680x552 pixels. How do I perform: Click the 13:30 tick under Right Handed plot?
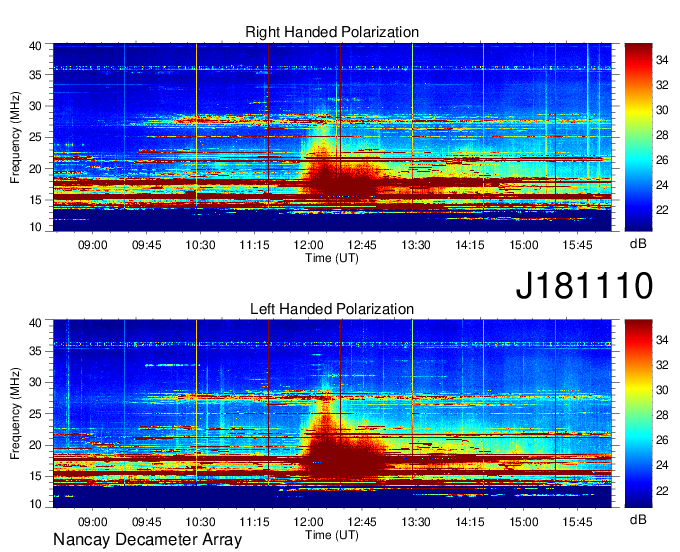(x=415, y=245)
